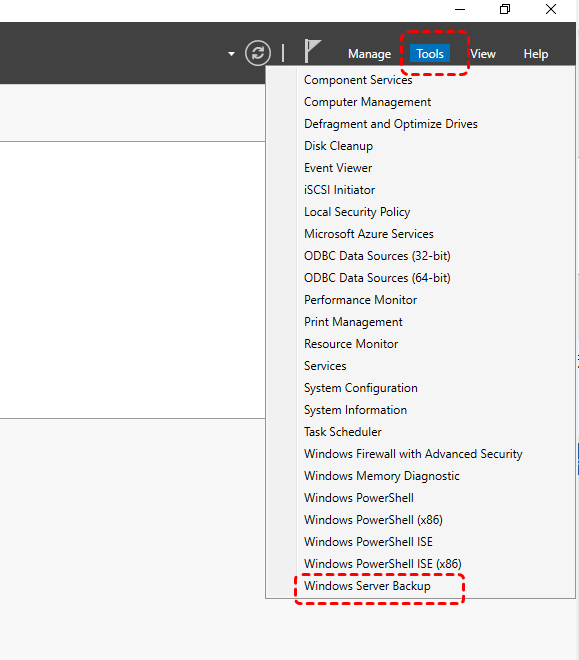Click the Tools menu
This screenshot has height=660, width=579.
point(430,54)
